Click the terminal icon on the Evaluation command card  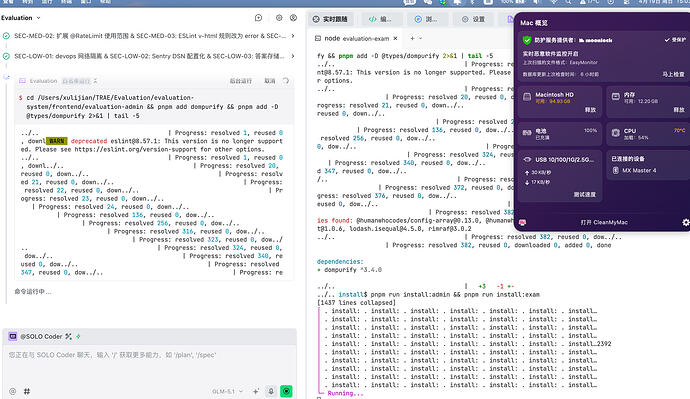click(x=22, y=81)
